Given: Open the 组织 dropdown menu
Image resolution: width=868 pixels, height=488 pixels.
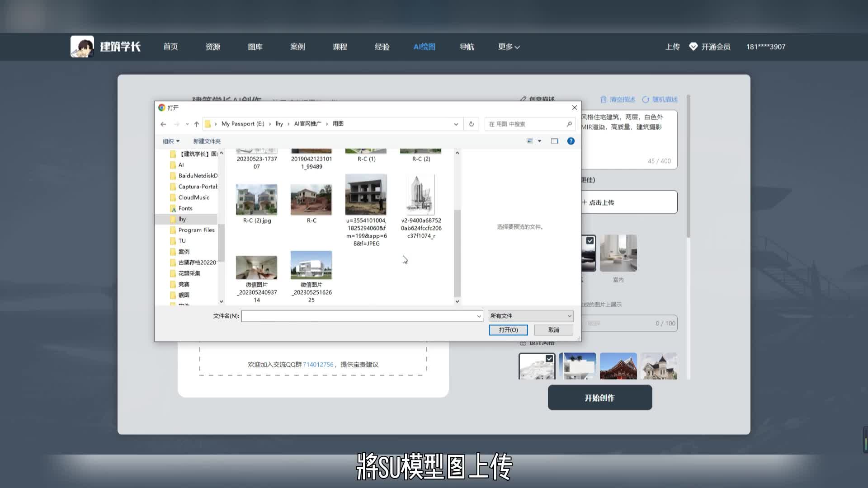Looking at the screenshot, I should pos(171,141).
